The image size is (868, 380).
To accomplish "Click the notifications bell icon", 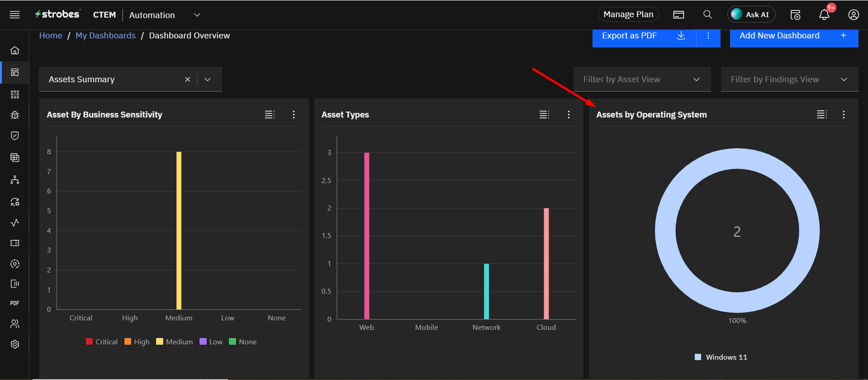I will 824,15.
